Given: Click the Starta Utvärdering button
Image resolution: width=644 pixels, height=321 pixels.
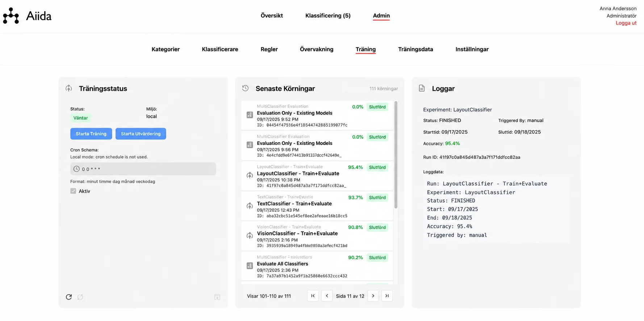Looking at the screenshot, I should click(141, 134).
